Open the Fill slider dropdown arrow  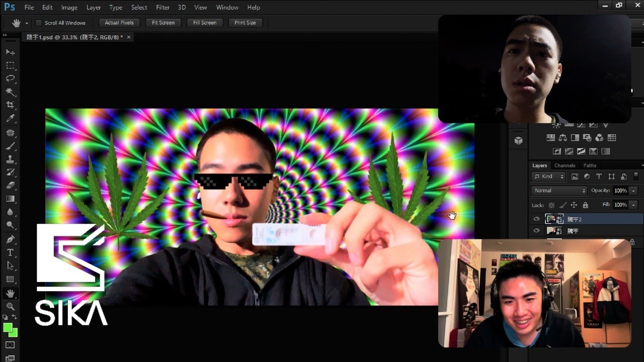pos(633,205)
